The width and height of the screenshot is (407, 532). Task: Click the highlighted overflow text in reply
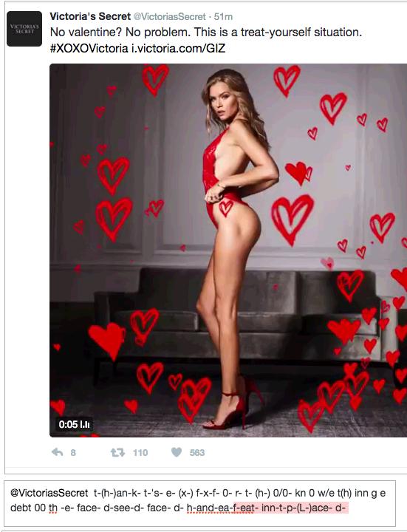pyautogui.click(x=291, y=508)
